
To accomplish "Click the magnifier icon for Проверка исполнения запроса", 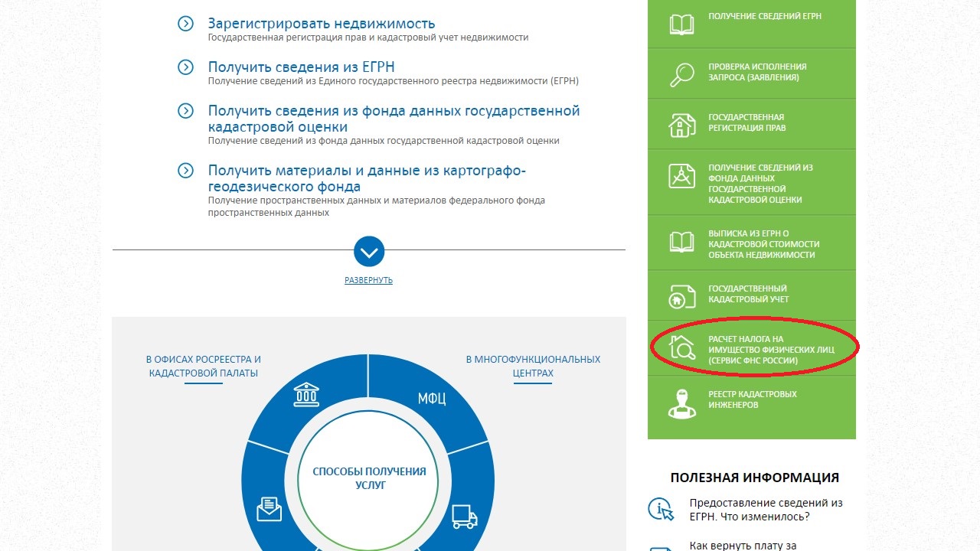I will [x=681, y=73].
